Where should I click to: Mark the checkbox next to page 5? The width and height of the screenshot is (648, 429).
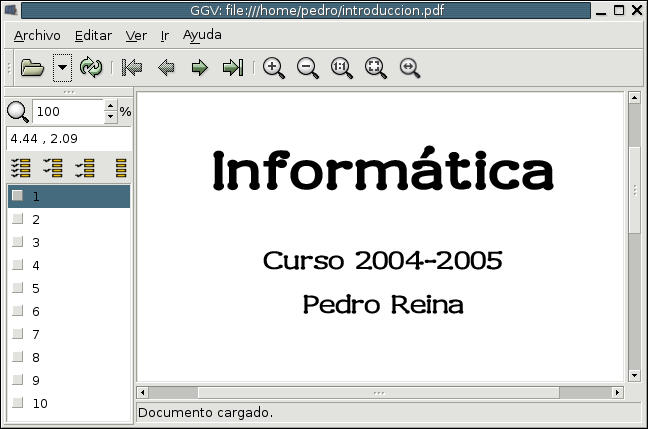[x=17, y=288]
